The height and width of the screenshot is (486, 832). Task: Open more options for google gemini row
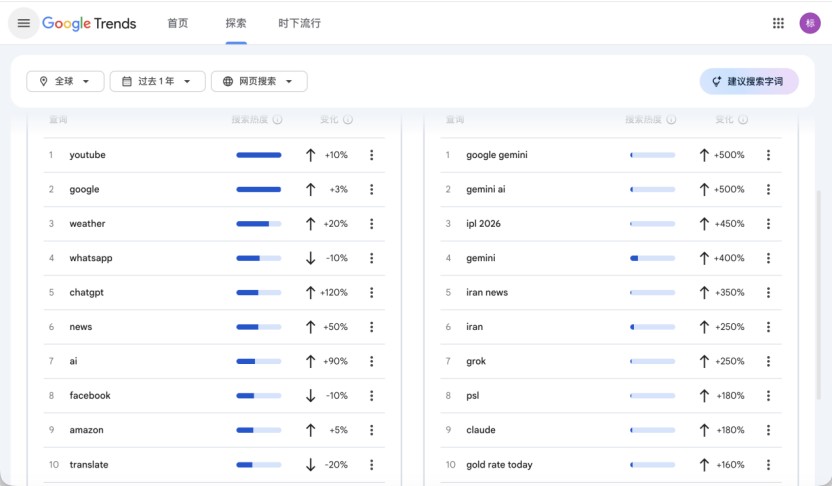(768, 155)
